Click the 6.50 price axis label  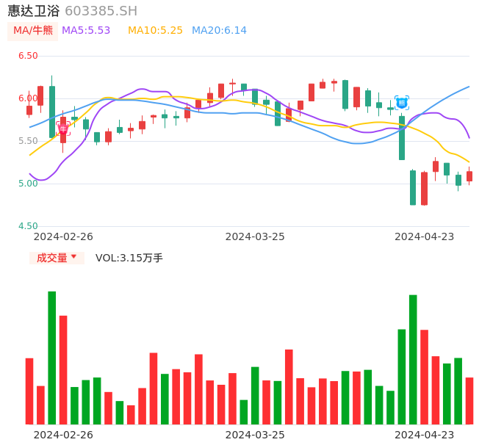(28, 56)
